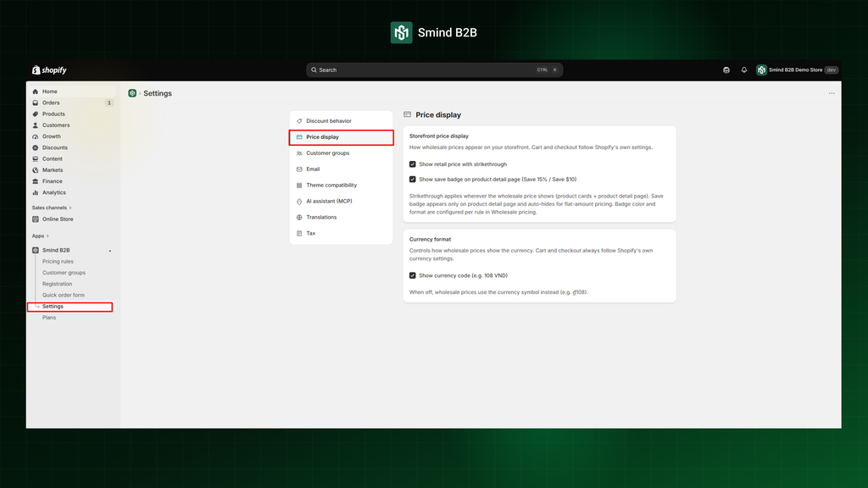Expand the Sales channels section chevron
The height and width of the screenshot is (488, 868).
coord(70,208)
